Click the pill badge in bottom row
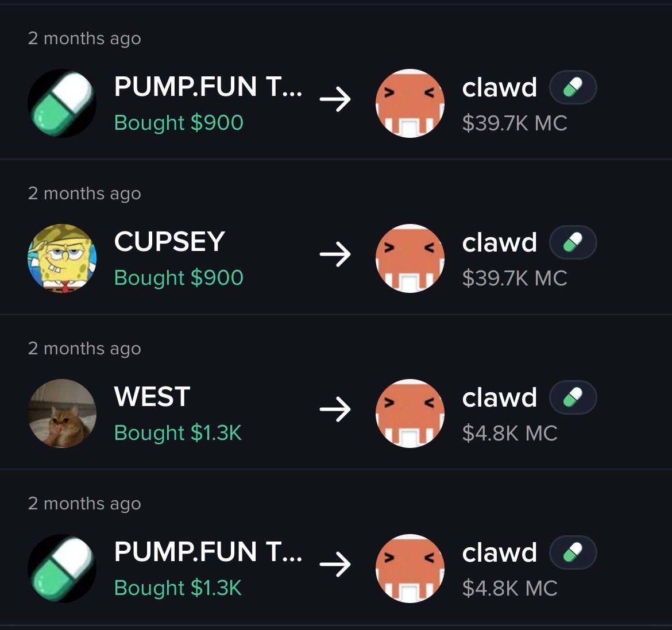 click(x=573, y=553)
